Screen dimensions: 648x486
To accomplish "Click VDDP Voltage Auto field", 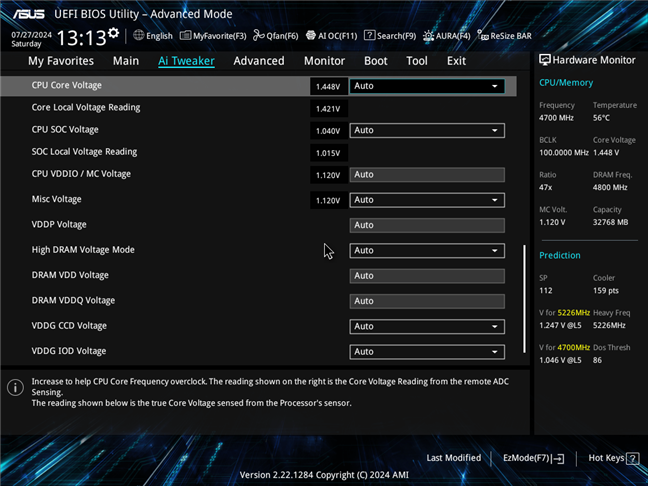I will click(427, 225).
